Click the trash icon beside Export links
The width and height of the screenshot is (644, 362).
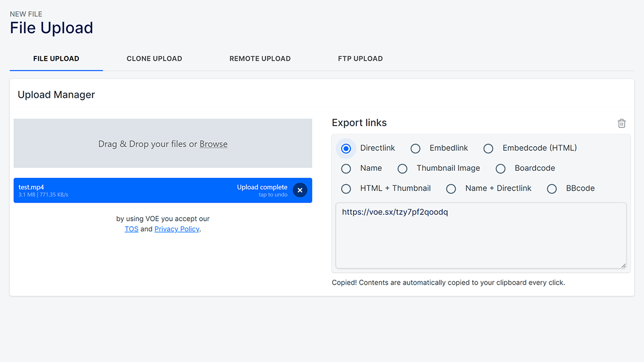(621, 124)
